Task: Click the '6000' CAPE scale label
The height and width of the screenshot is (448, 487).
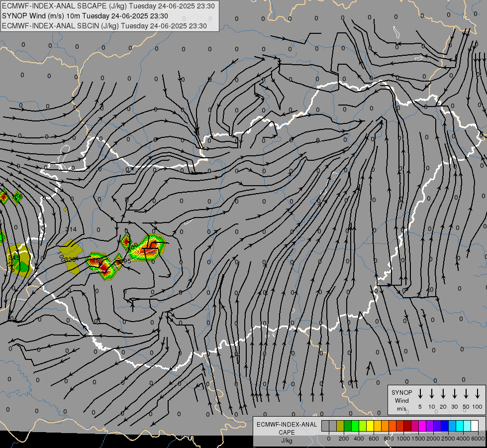Action: coord(478,439)
